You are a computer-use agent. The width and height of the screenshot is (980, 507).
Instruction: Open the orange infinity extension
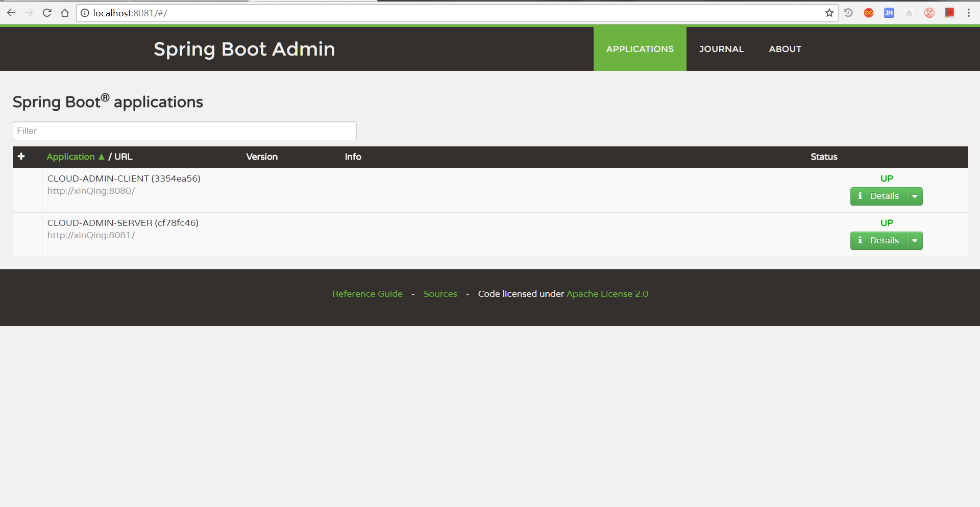pyautogui.click(x=869, y=13)
